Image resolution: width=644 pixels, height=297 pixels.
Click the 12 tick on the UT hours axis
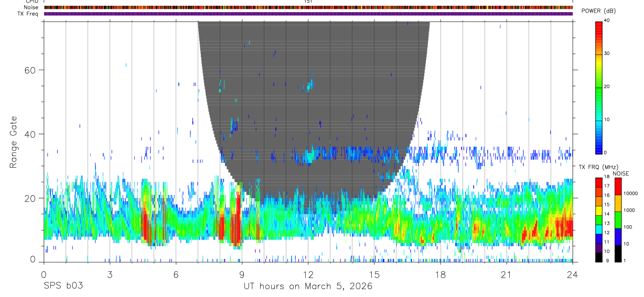pos(308,274)
